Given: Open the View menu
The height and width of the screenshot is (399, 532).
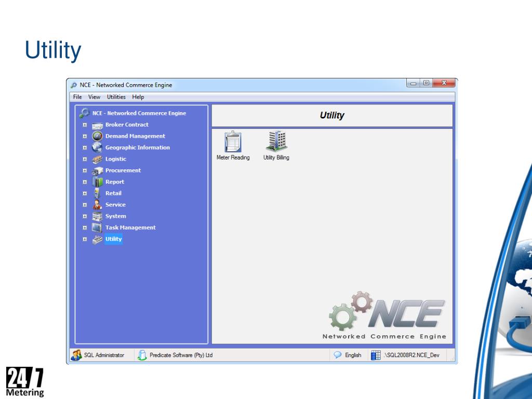Looking at the screenshot, I should click(x=94, y=97).
